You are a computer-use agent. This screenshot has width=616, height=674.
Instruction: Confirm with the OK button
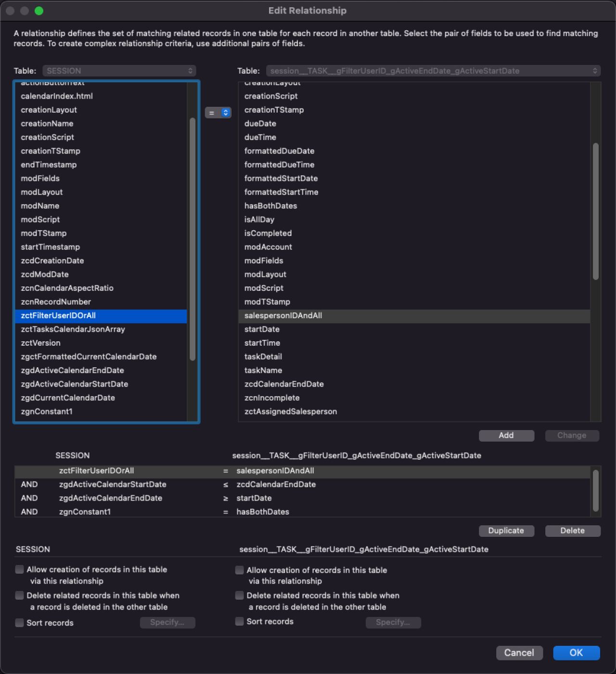[x=577, y=653]
